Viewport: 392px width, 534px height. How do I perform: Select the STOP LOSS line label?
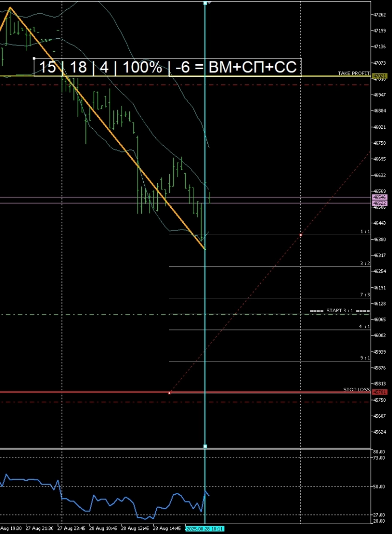356,390
